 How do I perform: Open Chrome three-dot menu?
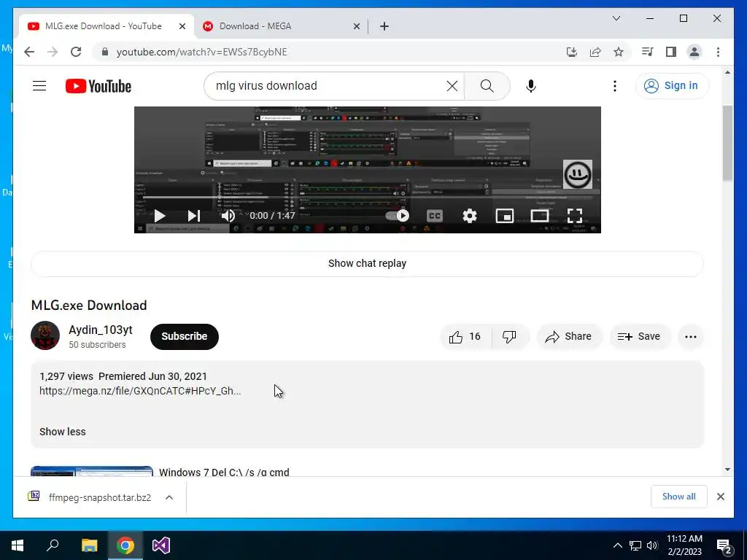click(718, 52)
